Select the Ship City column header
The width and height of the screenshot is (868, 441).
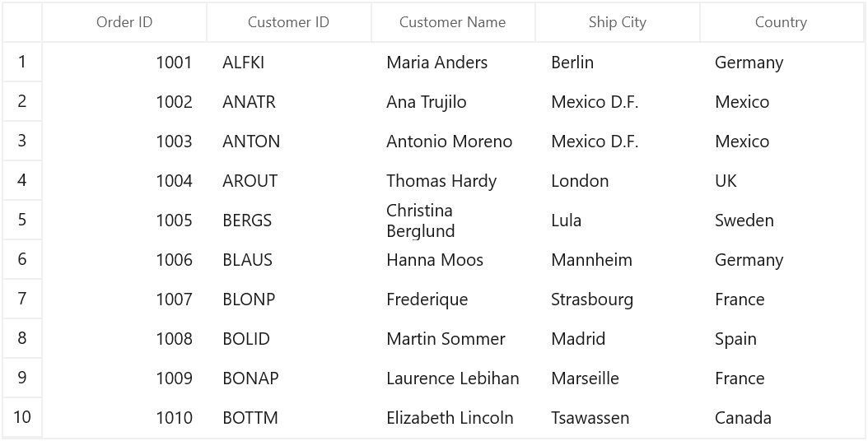click(617, 22)
